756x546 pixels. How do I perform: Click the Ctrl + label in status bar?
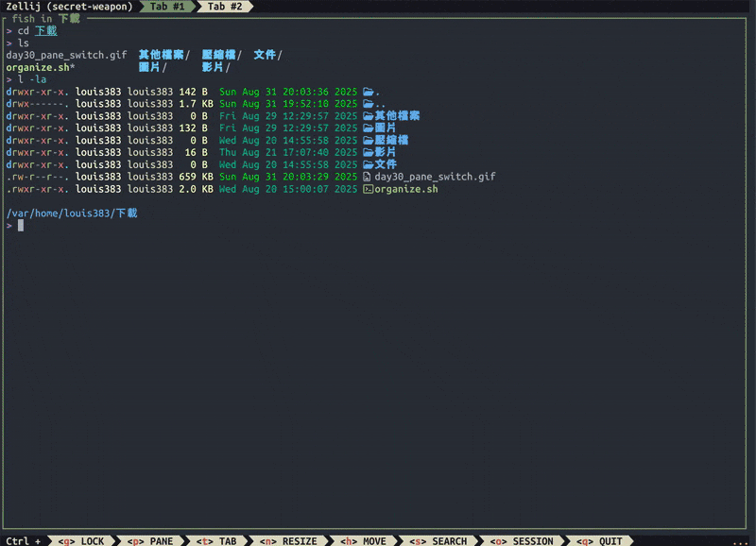tap(23, 540)
